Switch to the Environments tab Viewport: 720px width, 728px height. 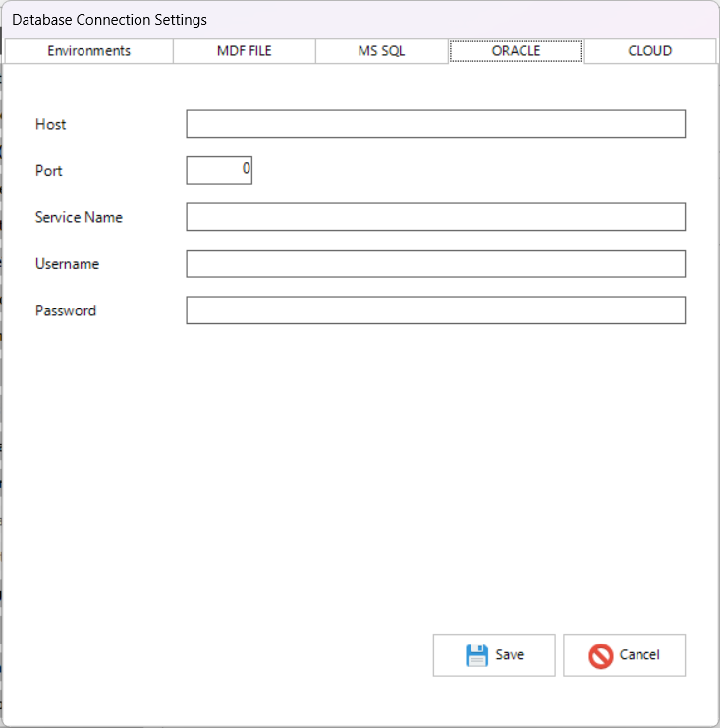(x=88, y=51)
